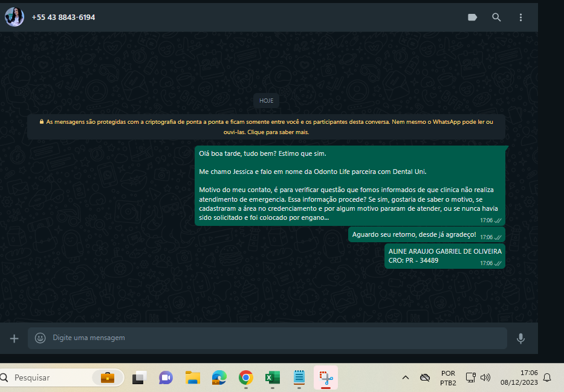This screenshot has width=564, height=392.
Task: Expand hidden system tray icons
Action: (x=406, y=378)
